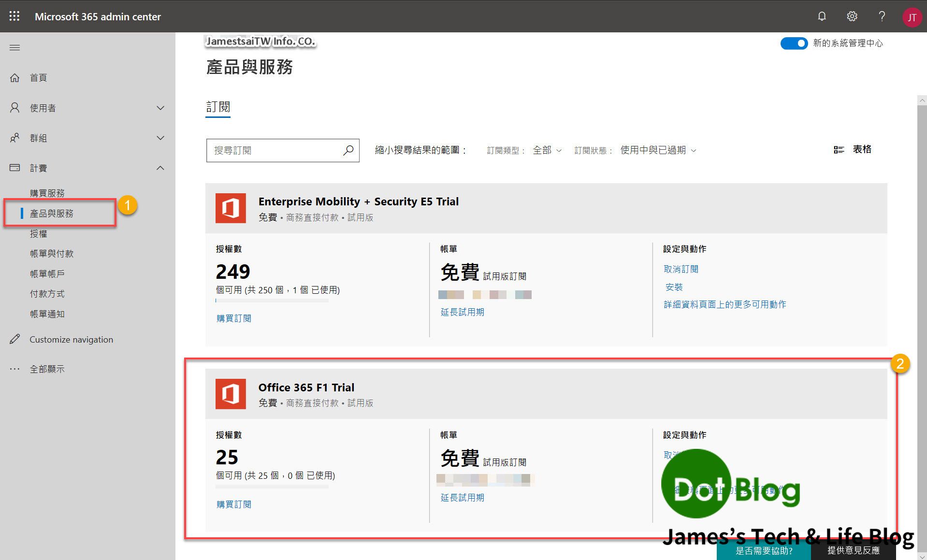Open 帳單通知 in the navigation

(47, 314)
